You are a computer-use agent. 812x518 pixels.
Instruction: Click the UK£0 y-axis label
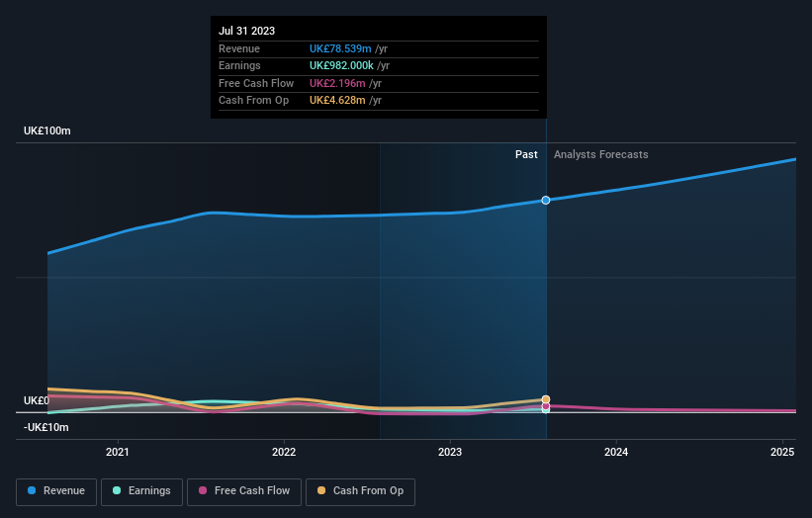(x=37, y=401)
